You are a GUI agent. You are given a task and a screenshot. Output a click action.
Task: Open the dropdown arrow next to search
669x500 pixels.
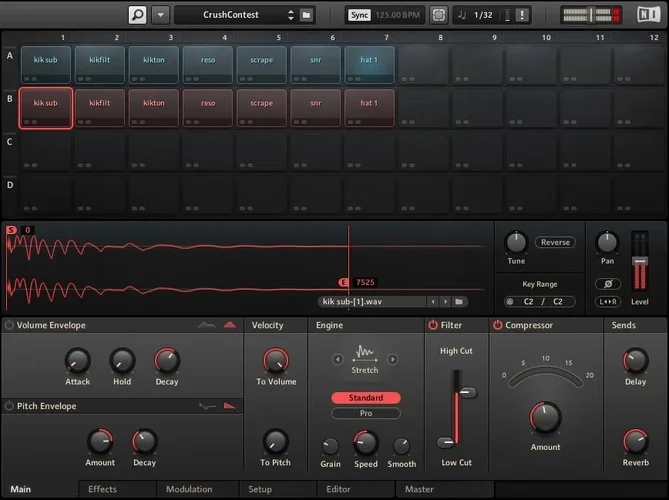pyautogui.click(x=160, y=15)
